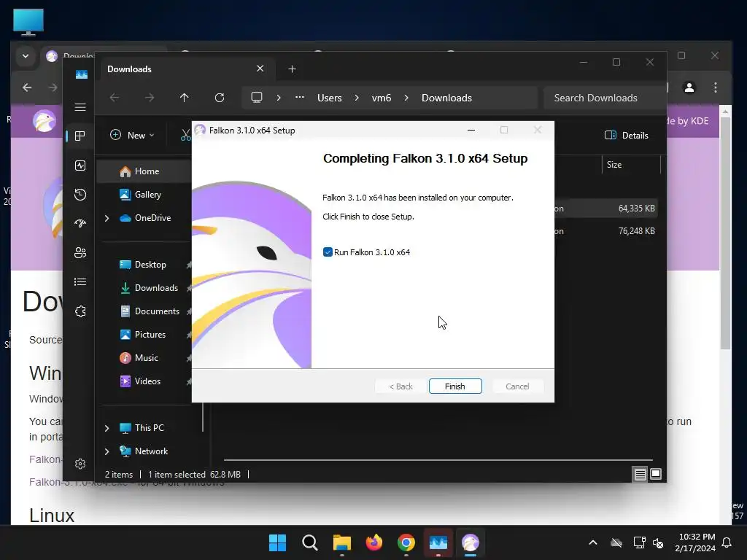747x560 pixels.
Task: Open browser three-dot menu
Action: [716, 87]
